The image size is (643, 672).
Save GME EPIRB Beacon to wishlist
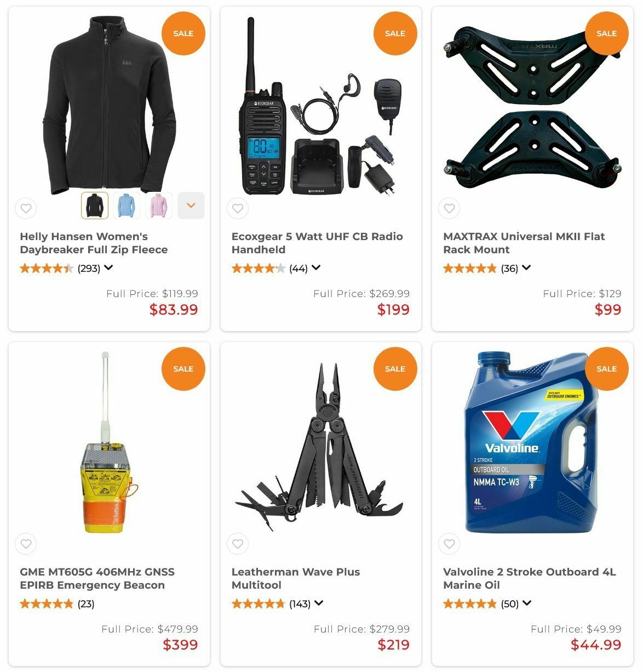(x=26, y=544)
